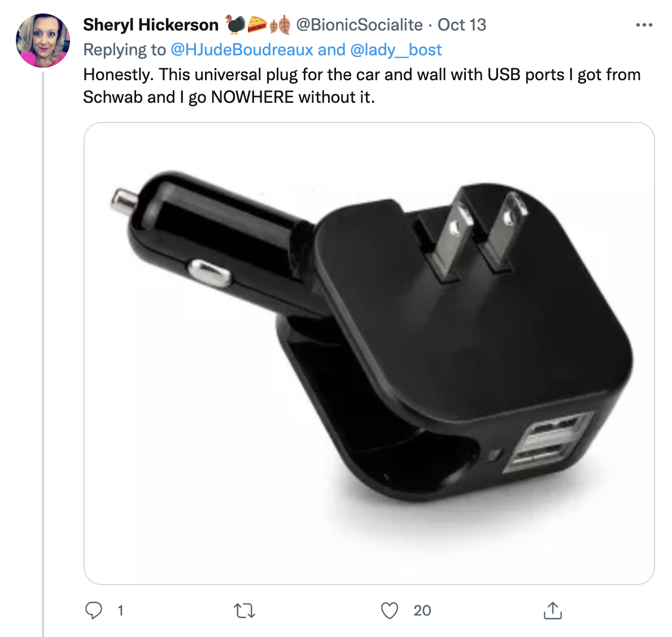The width and height of the screenshot is (672, 637).
Task: Click the "Replying to" label text
Action: click(124, 50)
